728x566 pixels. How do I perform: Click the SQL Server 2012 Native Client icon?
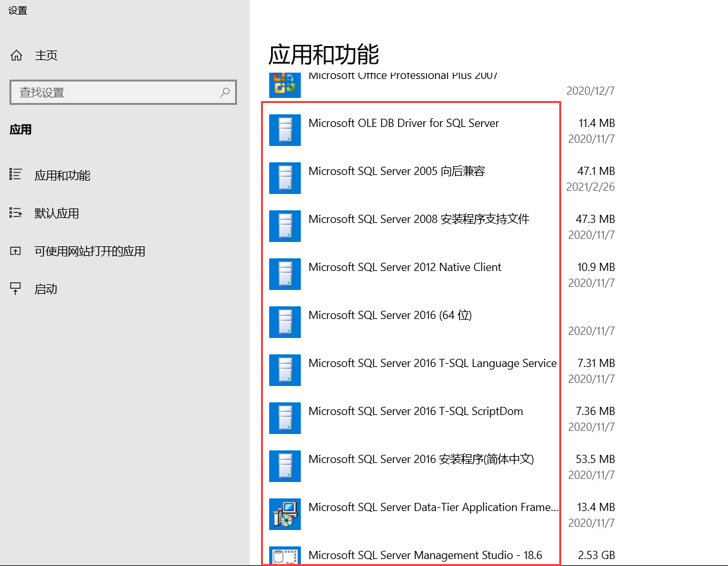tap(284, 274)
